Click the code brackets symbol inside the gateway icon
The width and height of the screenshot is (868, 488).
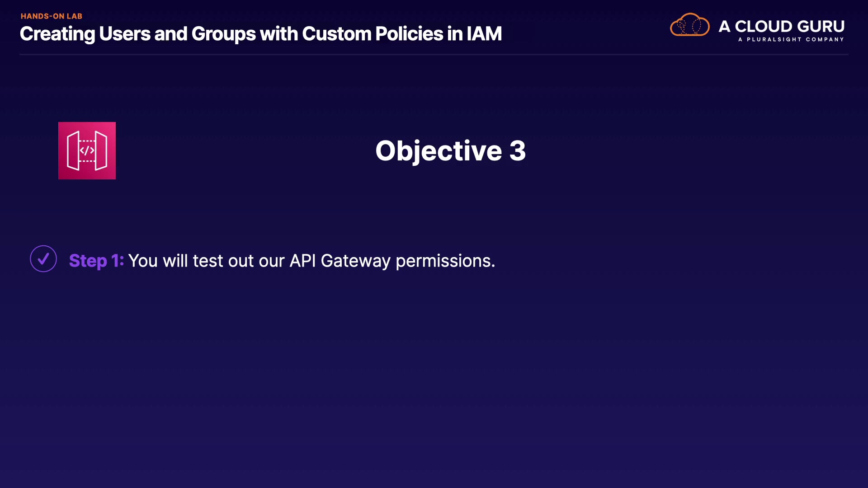87,150
